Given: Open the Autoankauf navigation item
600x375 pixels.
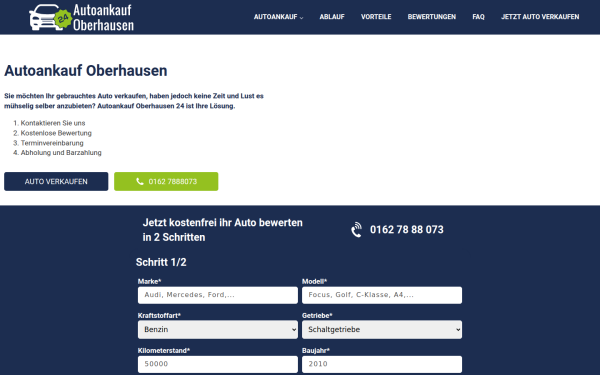Looking at the screenshot, I should click(x=276, y=17).
